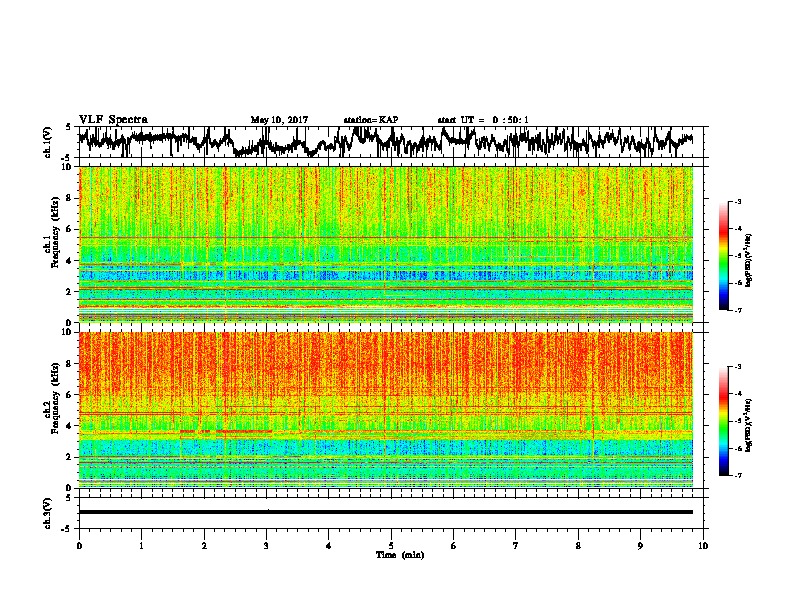Click the '6' frequency tick of ch.1 spectrogram
Image resolution: width=792 pixels, height=612 pixels.
coord(71,229)
